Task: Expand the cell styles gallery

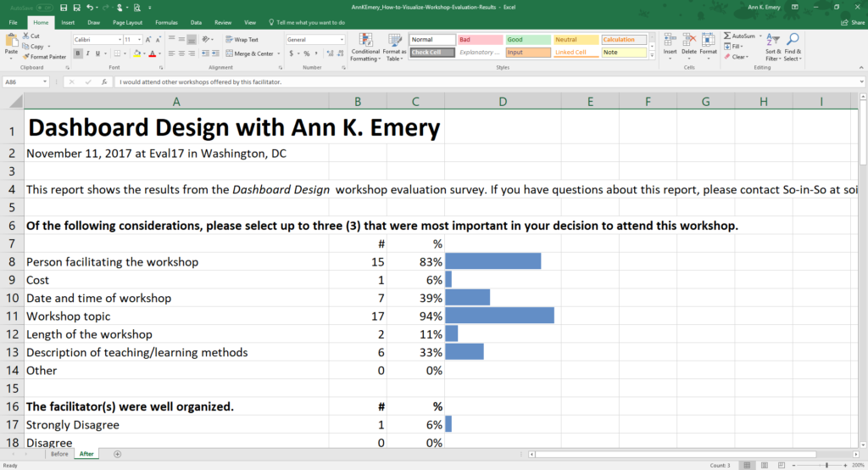Action: (652, 55)
